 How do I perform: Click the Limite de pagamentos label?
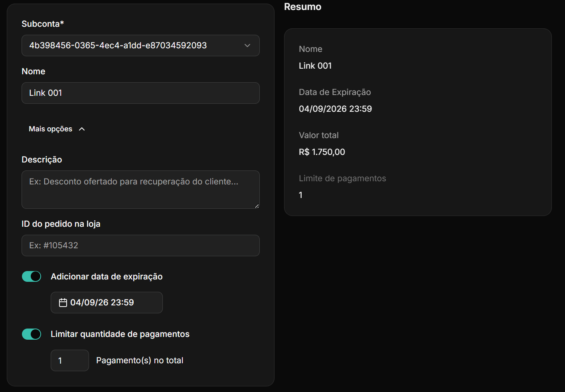(342, 178)
